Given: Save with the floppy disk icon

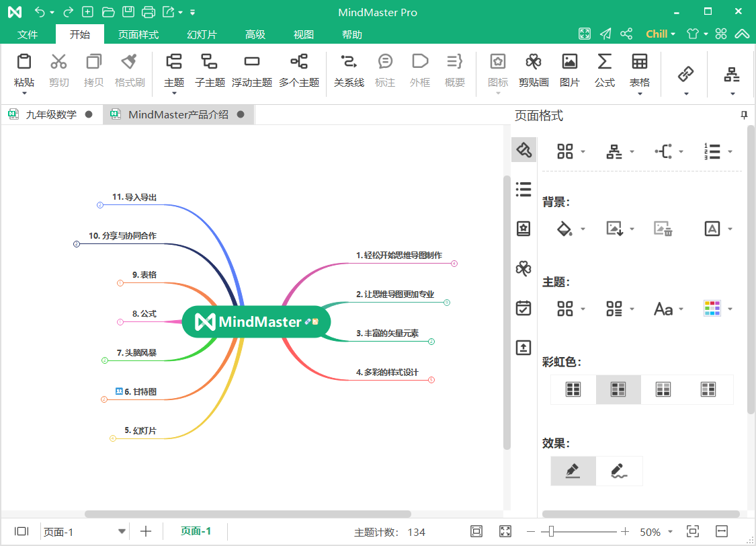Looking at the screenshot, I should [128, 12].
